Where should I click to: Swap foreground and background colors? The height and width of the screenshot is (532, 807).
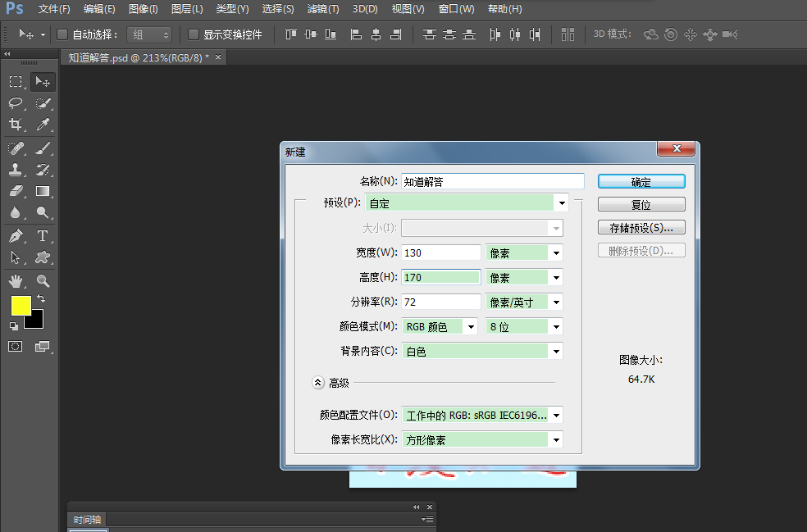pyautogui.click(x=41, y=298)
